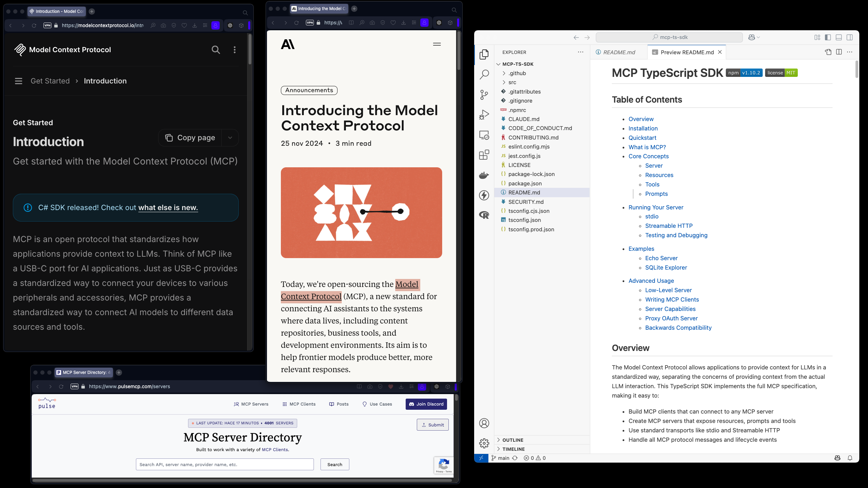The height and width of the screenshot is (488, 868).
Task: Toggle VPN in pulsemcp browser window
Action: click(74, 386)
